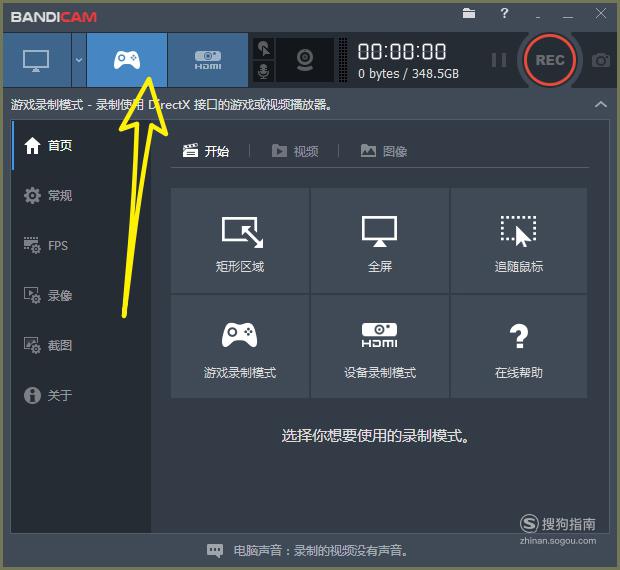This screenshot has width=620, height=570.
Task: Choose the 全屏 fullscreen mode tile
Action: coord(380,240)
